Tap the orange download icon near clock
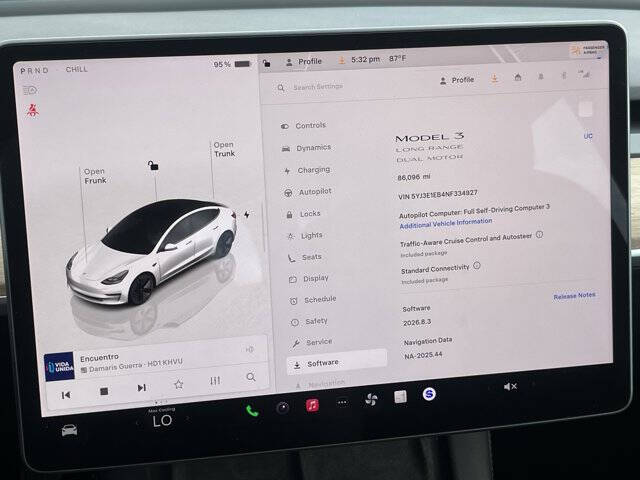 pyautogui.click(x=342, y=60)
